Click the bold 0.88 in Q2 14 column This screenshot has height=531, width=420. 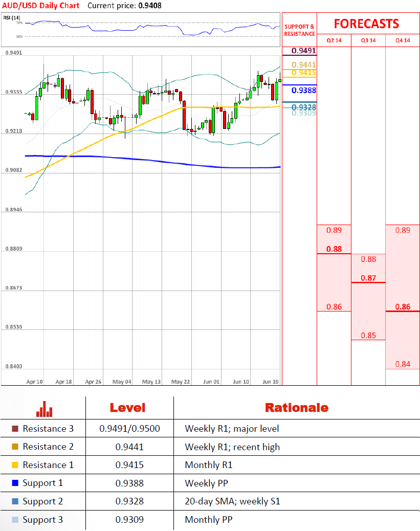[334, 249]
